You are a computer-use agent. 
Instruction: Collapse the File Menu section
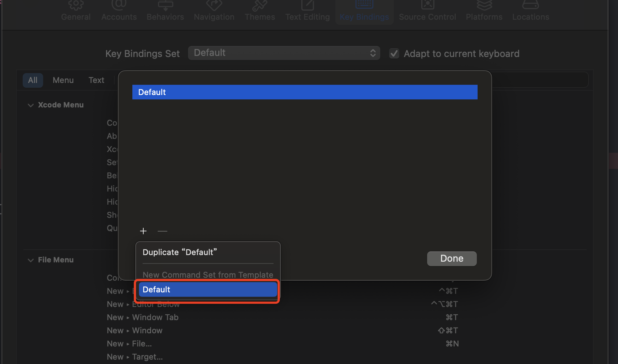tap(31, 260)
